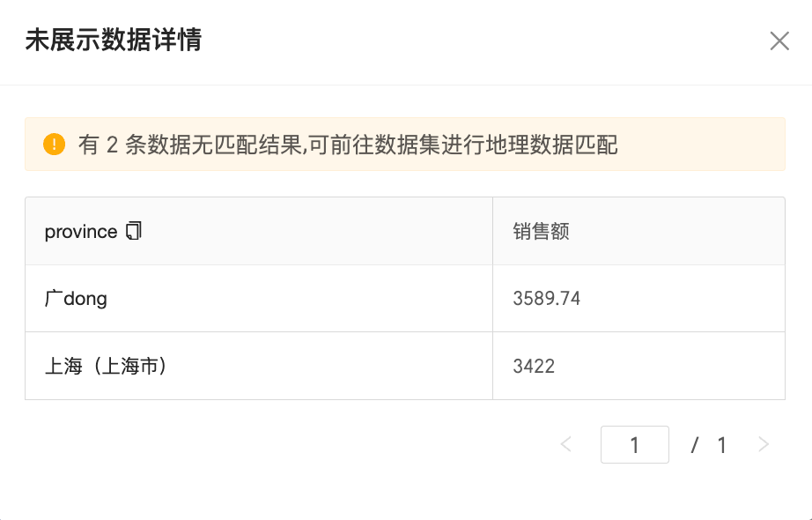Go to the previous page arrow
The image size is (812, 520).
tap(566, 444)
